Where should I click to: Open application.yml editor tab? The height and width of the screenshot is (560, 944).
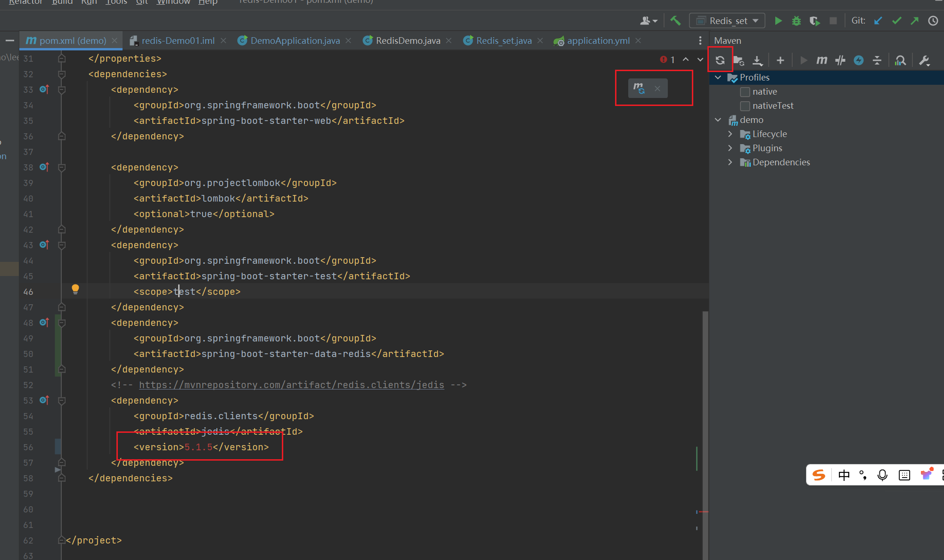tap(598, 41)
